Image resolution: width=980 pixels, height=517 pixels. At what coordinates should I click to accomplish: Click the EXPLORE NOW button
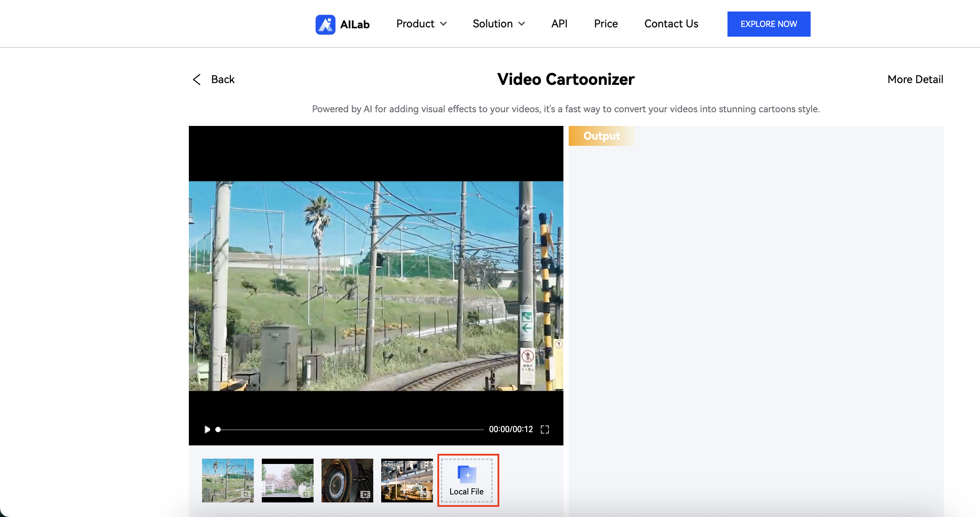point(769,24)
